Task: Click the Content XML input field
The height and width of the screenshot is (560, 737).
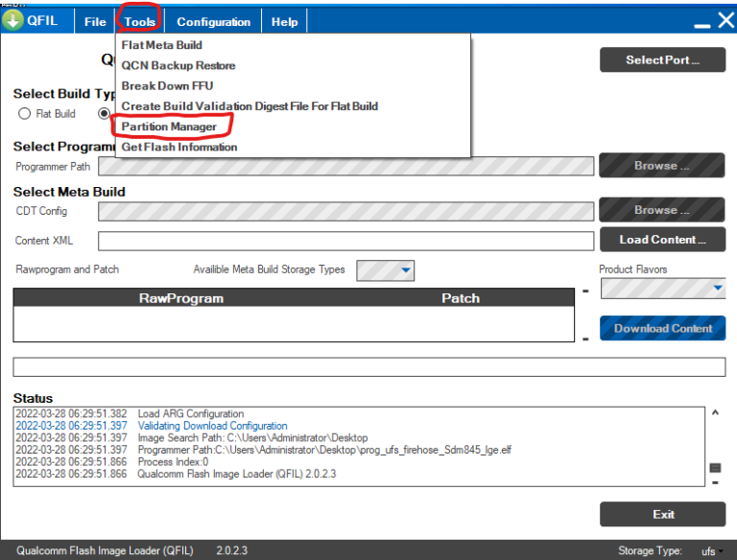Action: click(345, 241)
